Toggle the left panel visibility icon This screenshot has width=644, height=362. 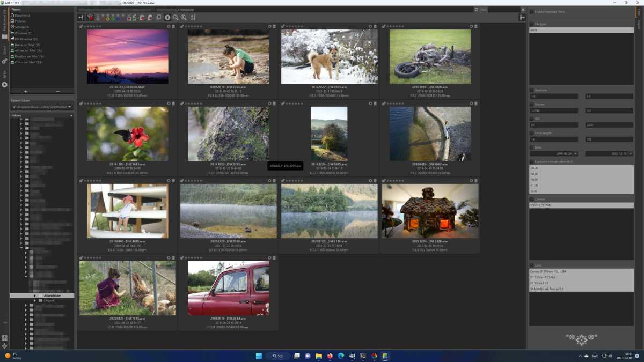[80, 18]
